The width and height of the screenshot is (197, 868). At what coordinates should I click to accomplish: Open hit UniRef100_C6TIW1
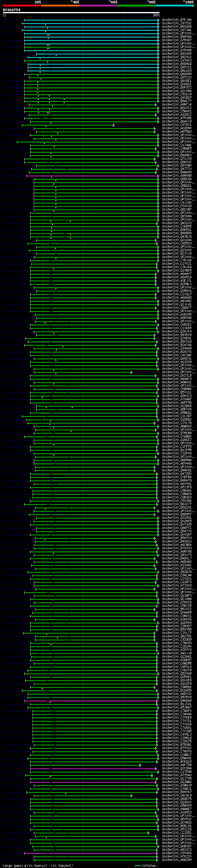click(x=177, y=30)
